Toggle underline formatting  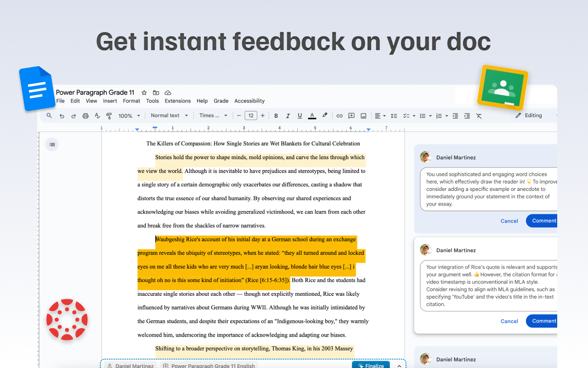tap(300, 115)
